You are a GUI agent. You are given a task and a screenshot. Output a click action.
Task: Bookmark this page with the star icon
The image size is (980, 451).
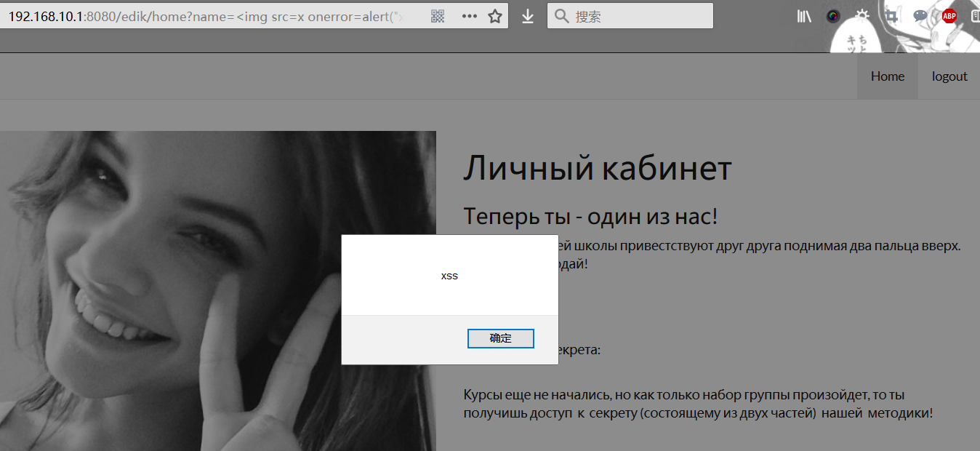(495, 16)
